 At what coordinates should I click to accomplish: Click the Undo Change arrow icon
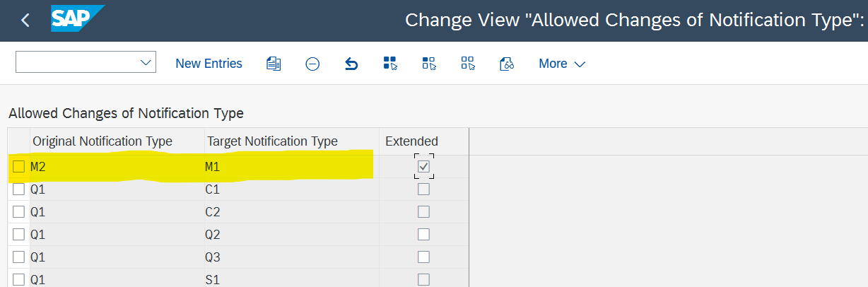coord(351,64)
